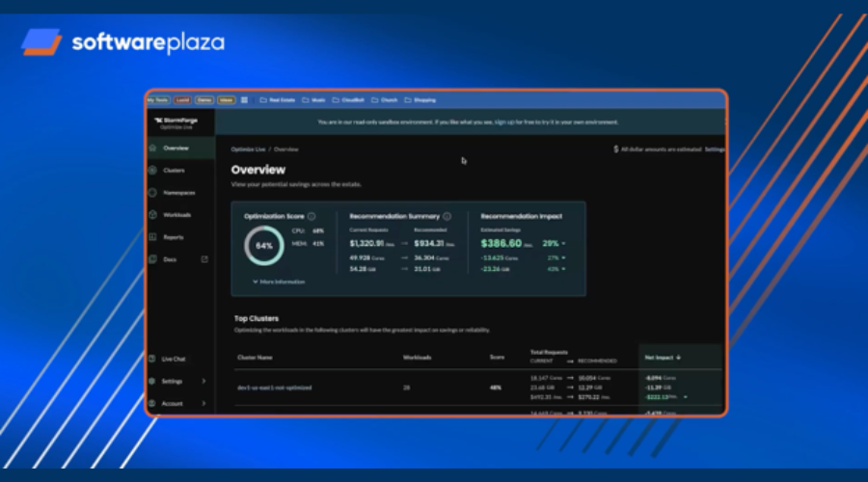This screenshot has width=868, height=482.
Task: Open the Overview page home icon
Action: tap(153, 148)
